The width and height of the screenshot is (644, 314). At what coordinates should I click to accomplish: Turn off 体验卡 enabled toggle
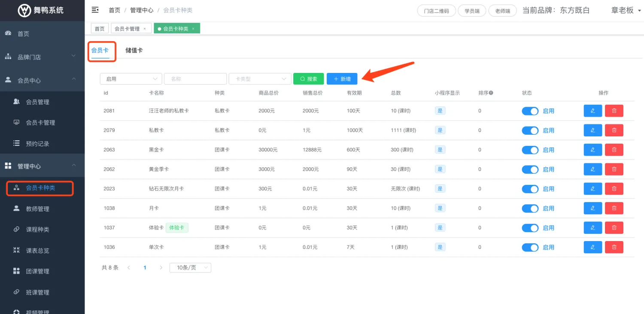[530, 228]
